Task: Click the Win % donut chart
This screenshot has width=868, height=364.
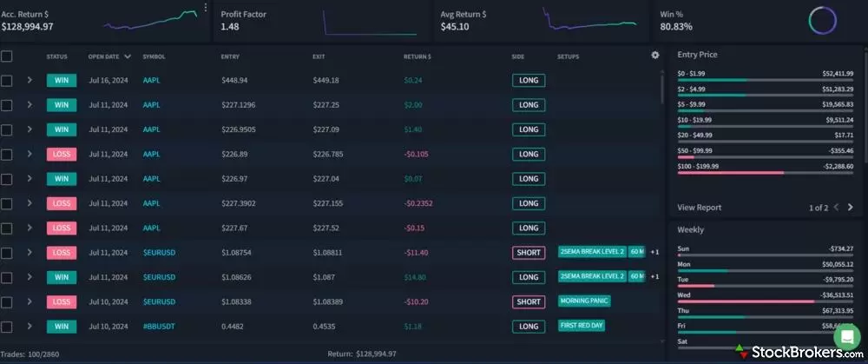Action: pyautogui.click(x=822, y=21)
